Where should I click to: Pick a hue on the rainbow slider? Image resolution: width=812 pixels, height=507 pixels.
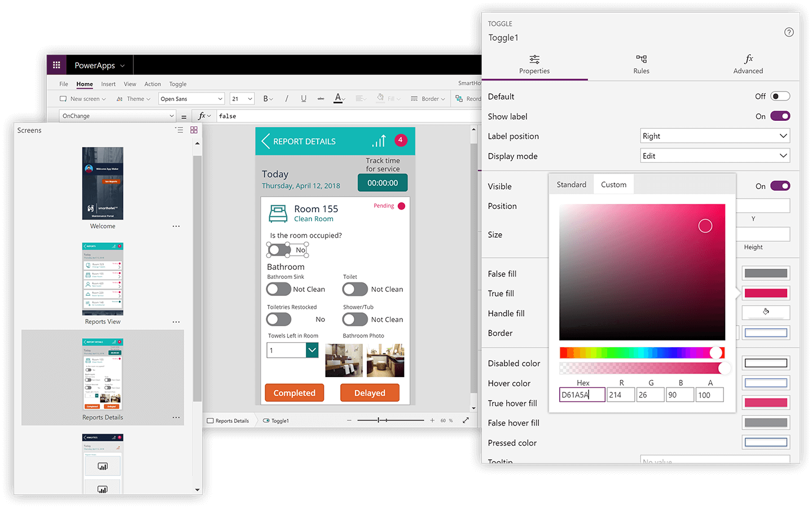[642, 352]
